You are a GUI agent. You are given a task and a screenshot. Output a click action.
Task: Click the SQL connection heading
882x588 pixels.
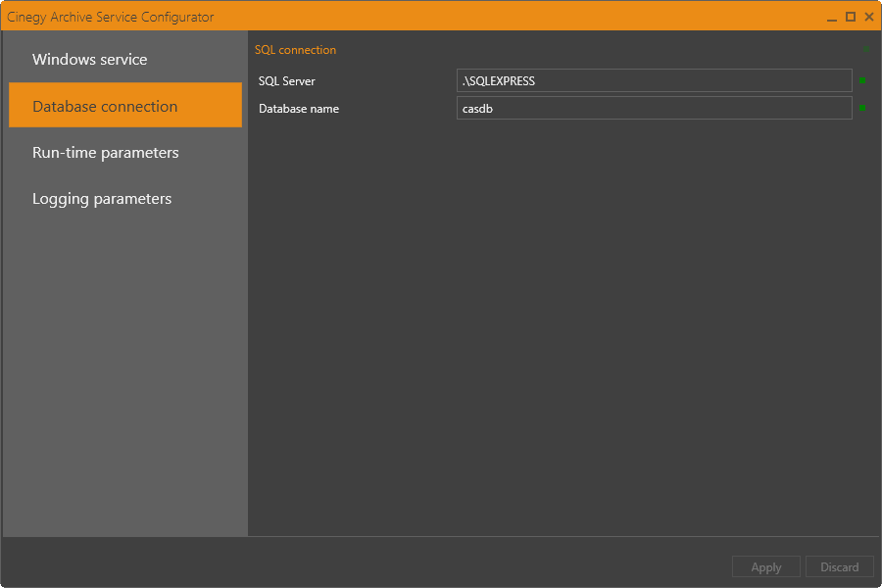pyautogui.click(x=295, y=50)
